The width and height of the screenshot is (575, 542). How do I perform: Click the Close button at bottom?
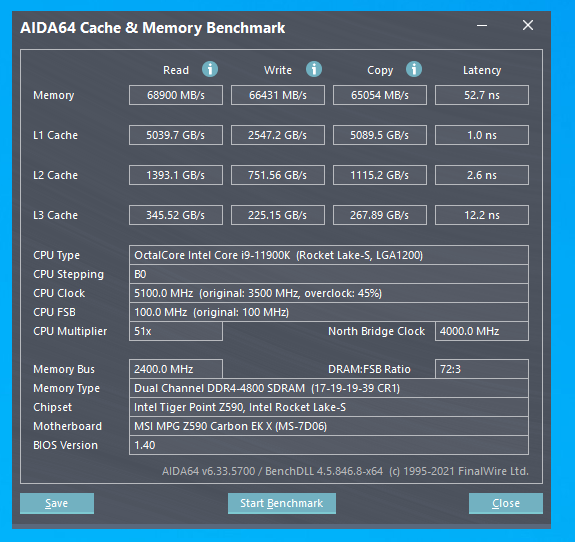click(506, 503)
